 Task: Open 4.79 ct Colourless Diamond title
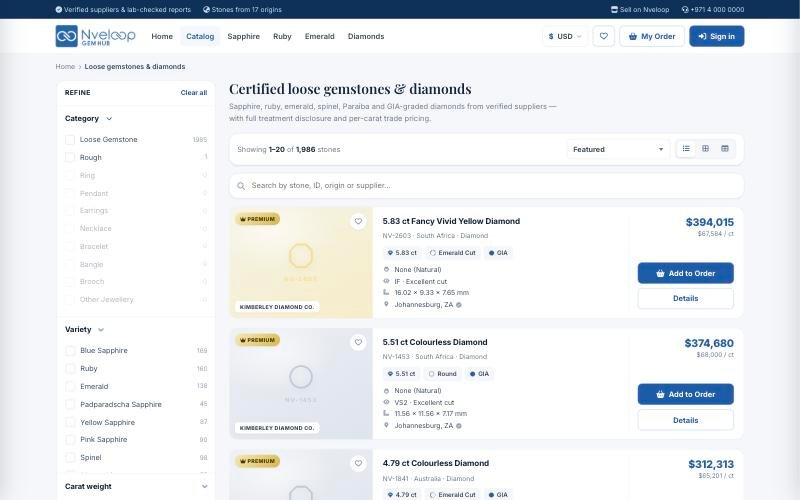tap(436, 463)
